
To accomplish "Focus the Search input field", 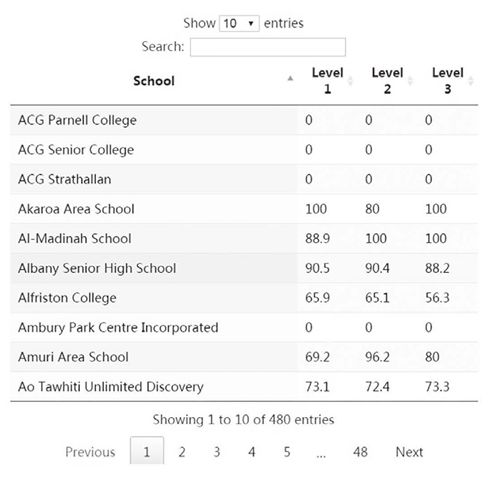I will 268,47.
